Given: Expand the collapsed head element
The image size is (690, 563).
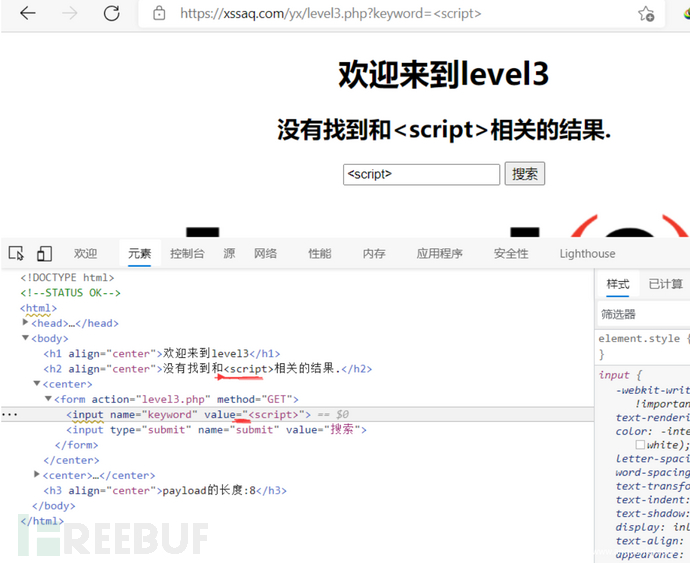Looking at the screenshot, I should click(x=26, y=323).
